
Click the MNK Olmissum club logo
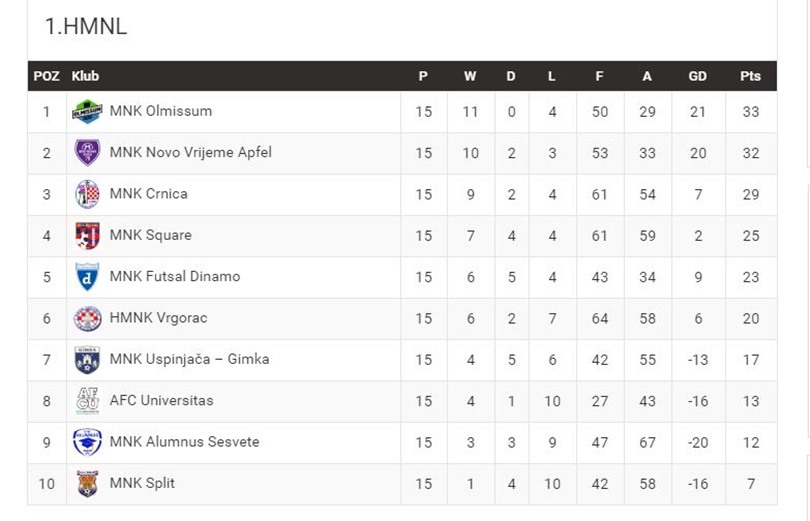coord(87,111)
